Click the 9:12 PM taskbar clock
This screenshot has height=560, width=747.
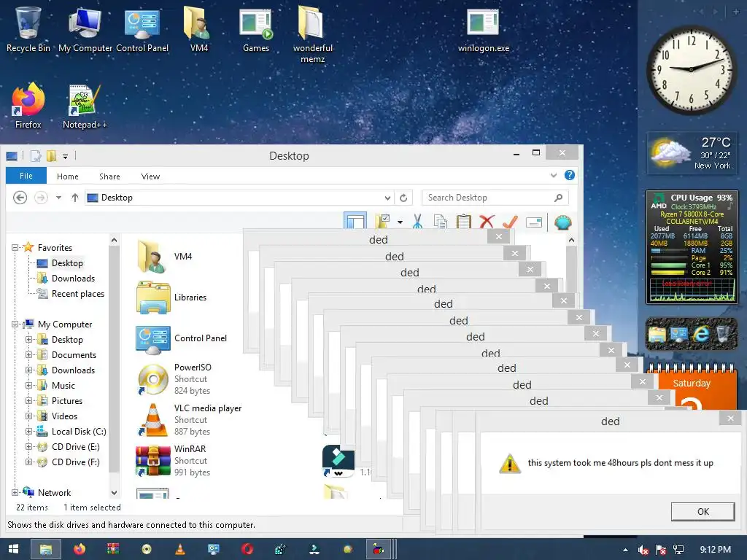[715, 550]
